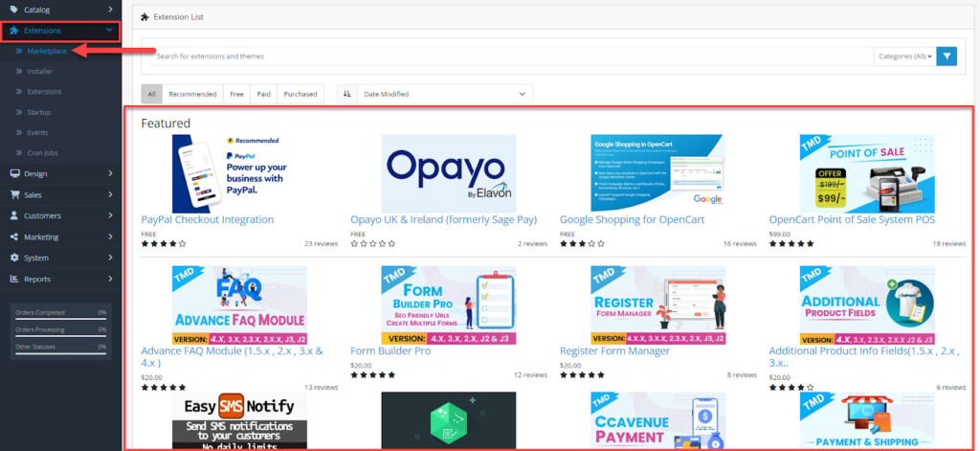The height and width of the screenshot is (451, 980).
Task: Expand the System menu chevron
Action: (x=110, y=258)
